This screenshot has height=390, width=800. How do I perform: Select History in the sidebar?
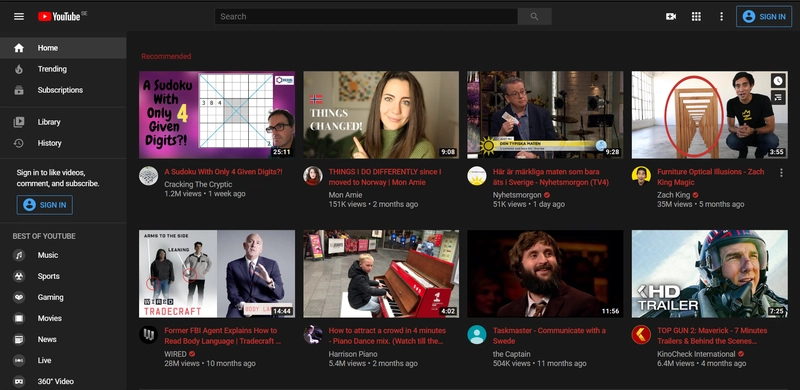(x=63, y=143)
